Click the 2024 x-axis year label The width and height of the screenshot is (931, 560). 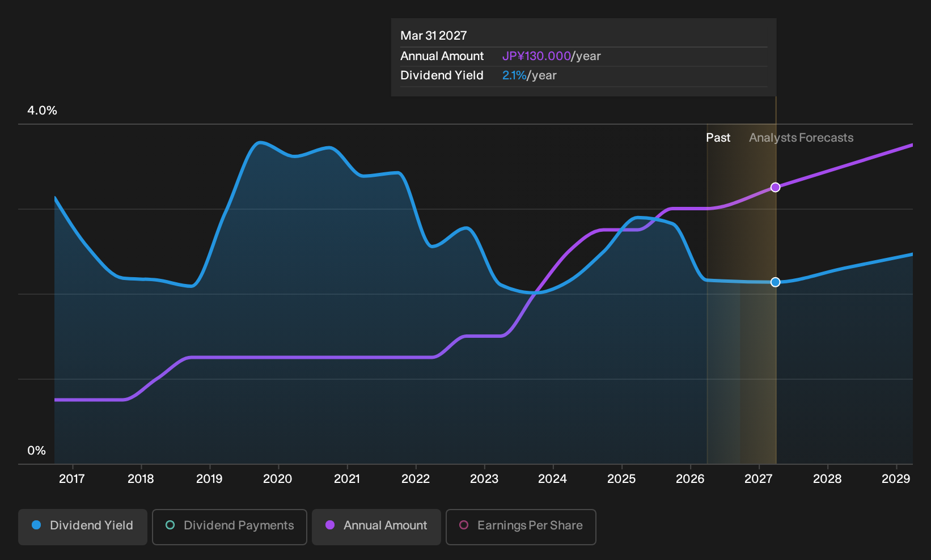(x=553, y=479)
